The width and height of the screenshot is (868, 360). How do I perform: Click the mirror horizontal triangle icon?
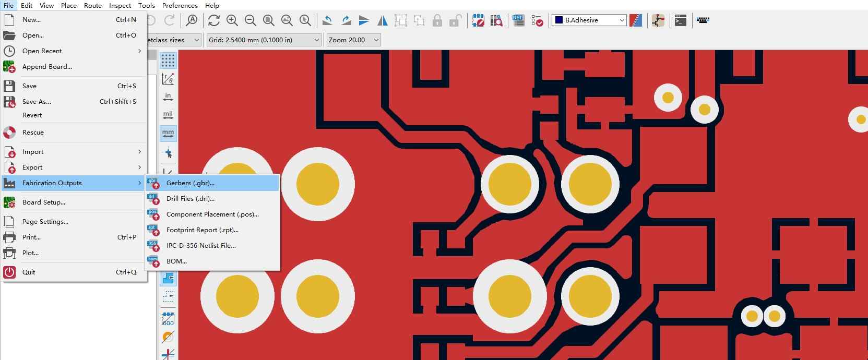[383, 20]
